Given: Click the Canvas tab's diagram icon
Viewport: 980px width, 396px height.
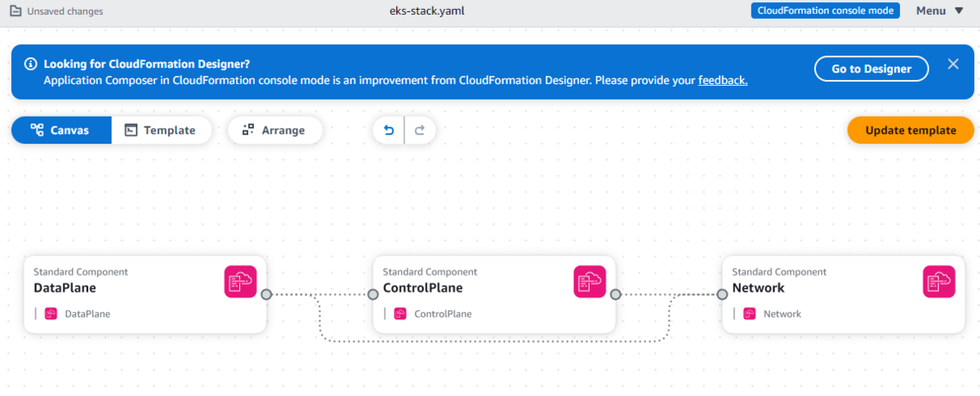Looking at the screenshot, I should pos(37,130).
